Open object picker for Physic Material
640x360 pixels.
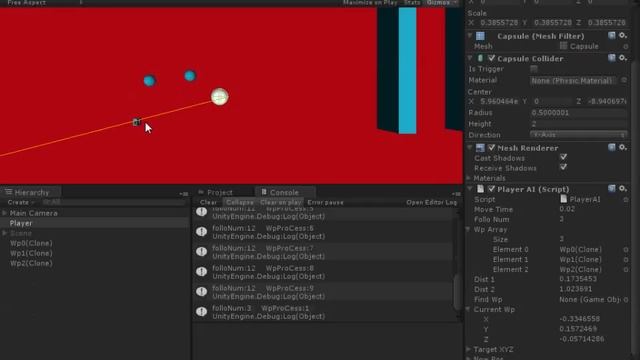pyautogui.click(x=624, y=80)
